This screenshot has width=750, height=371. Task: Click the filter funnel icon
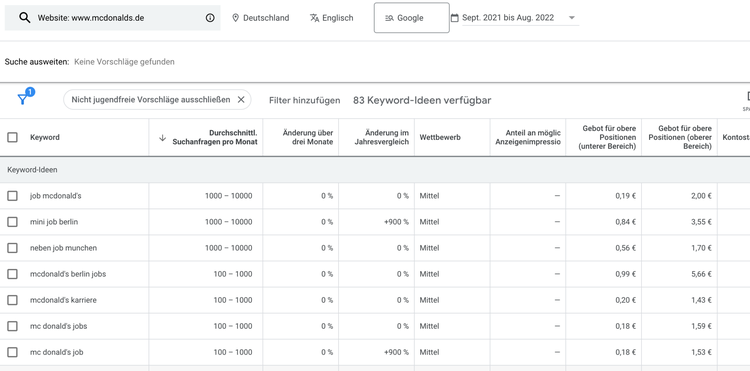[x=22, y=99]
